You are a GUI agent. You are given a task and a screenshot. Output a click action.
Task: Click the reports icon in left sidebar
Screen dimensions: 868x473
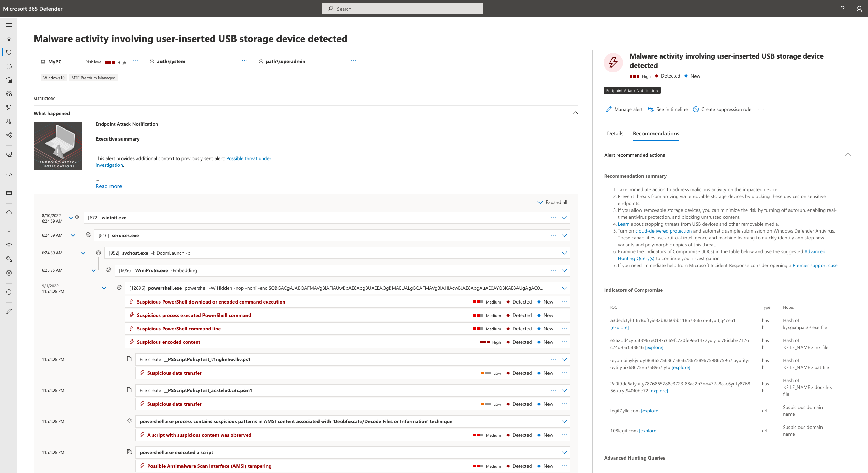coord(11,231)
